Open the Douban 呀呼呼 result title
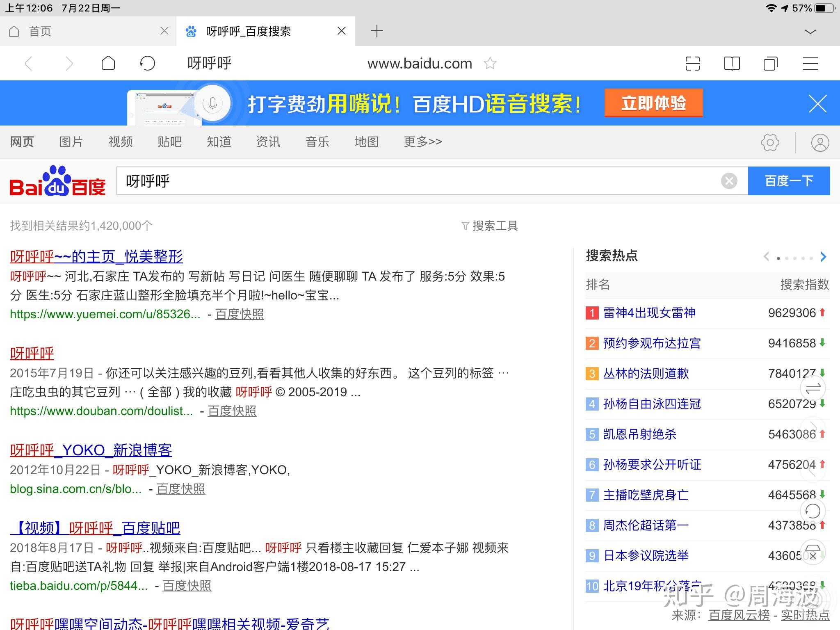This screenshot has width=840, height=630. (x=32, y=354)
